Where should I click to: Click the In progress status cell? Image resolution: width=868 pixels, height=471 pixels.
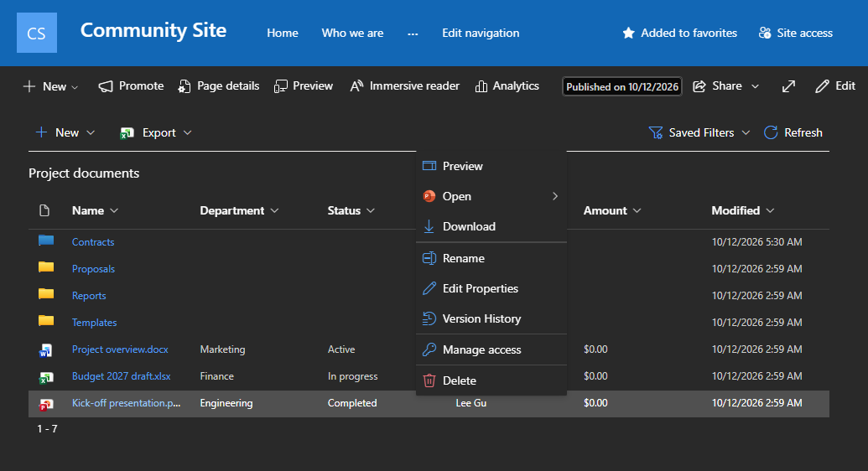pyautogui.click(x=352, y=376)
